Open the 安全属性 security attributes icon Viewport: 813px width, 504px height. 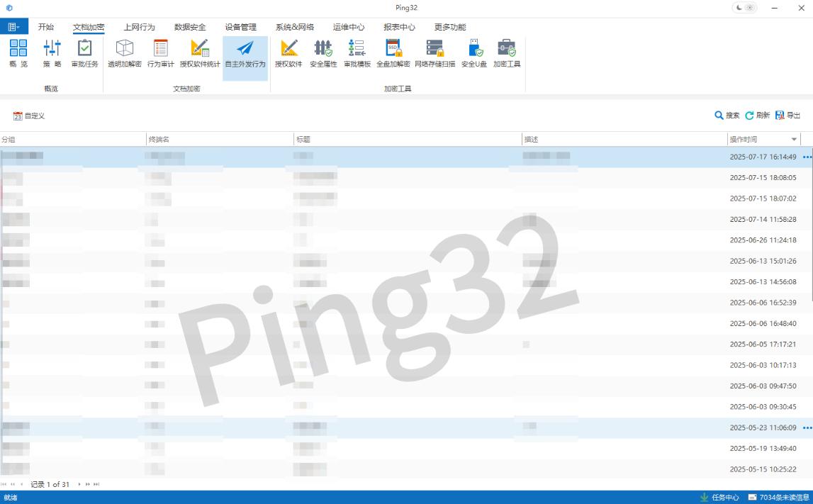click(x=323, y=53)
